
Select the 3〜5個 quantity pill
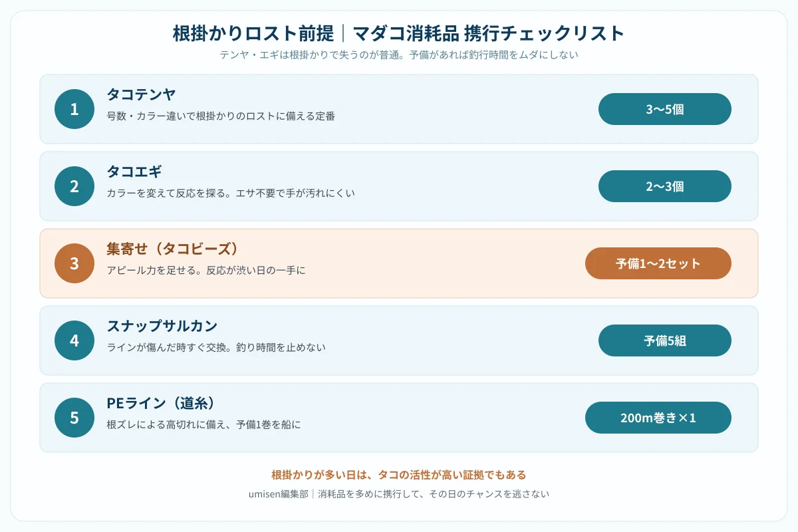click(x=665, y=109)
